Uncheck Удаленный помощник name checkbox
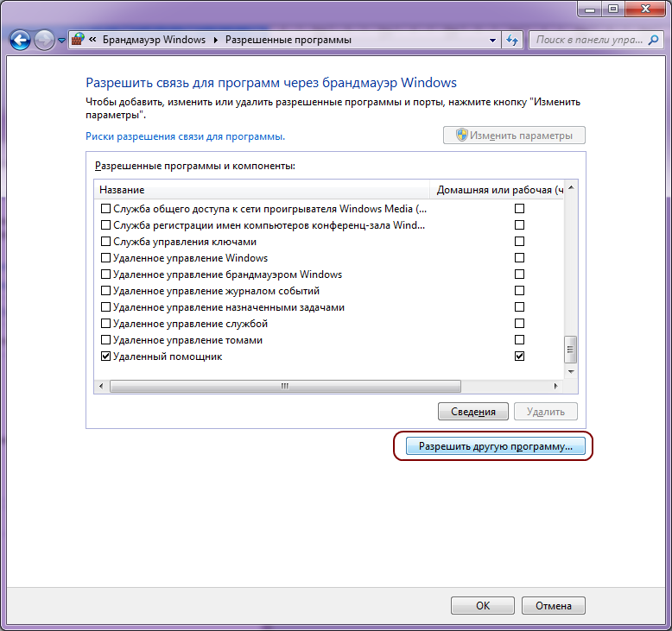This screenshot has height=631, width=672. pyautogui.click(x=105, y=357)
